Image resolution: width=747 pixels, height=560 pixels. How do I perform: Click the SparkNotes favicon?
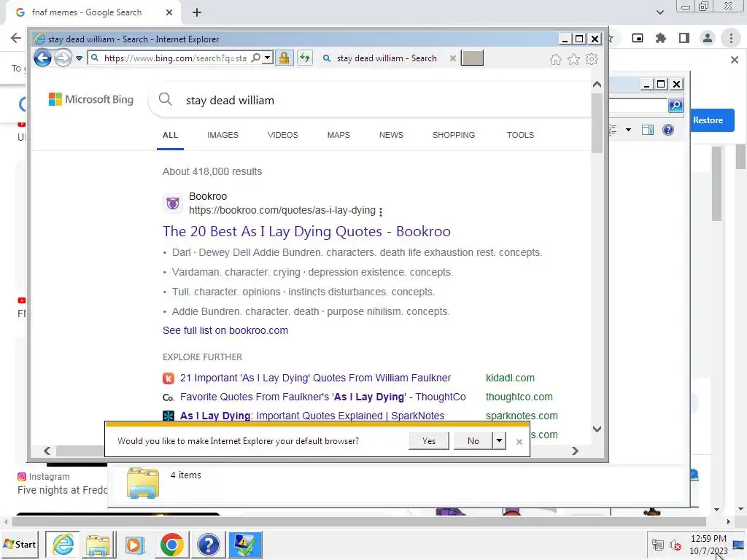169,416
